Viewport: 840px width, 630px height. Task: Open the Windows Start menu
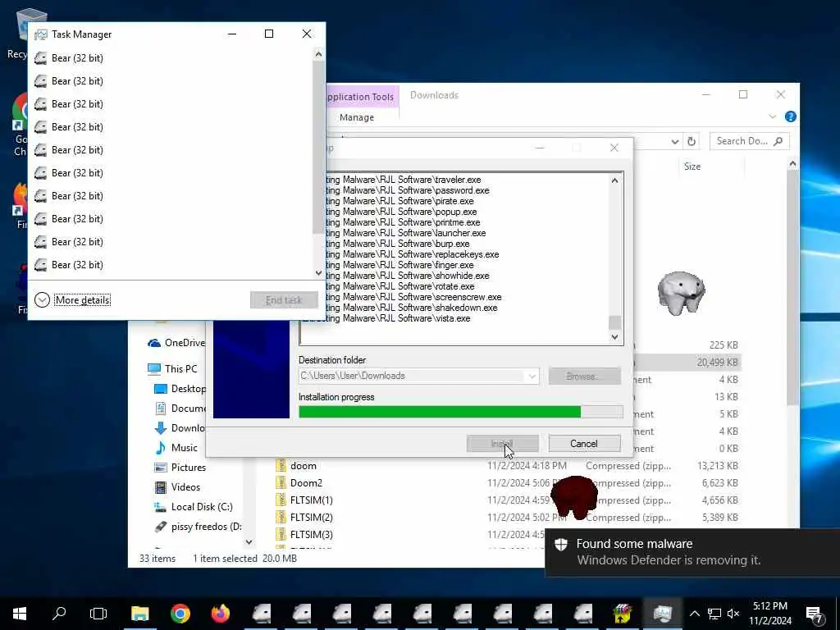point(20,614)
